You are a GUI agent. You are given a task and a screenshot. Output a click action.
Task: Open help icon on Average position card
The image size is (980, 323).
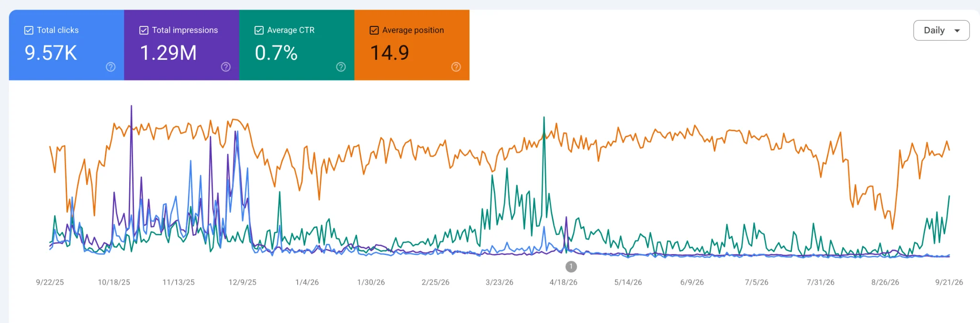[x=456, y=67]
